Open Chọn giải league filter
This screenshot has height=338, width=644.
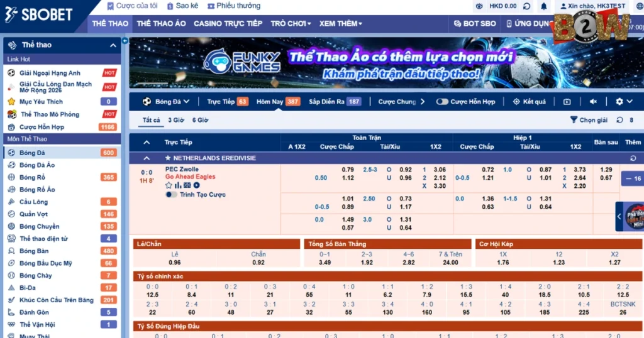[589, 120]
